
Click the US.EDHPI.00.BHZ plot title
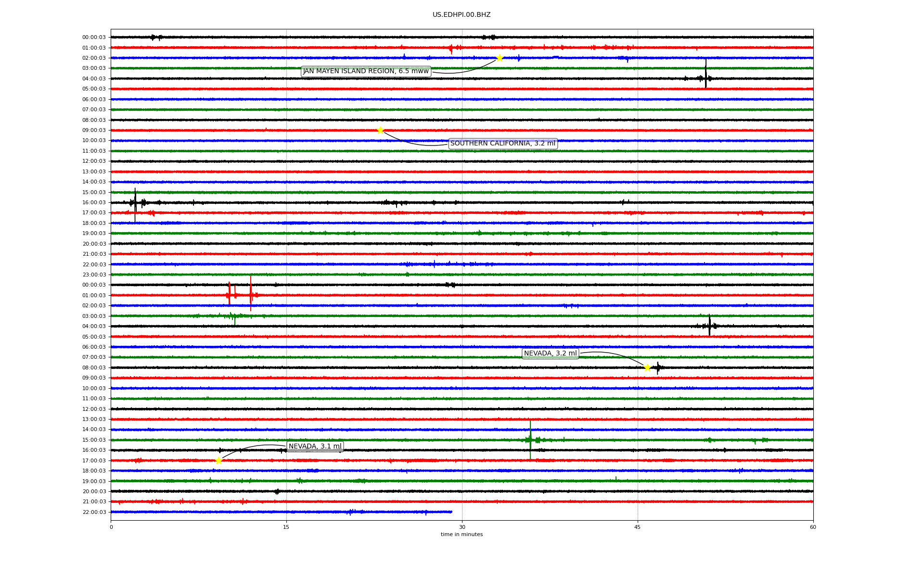[461, 15]
